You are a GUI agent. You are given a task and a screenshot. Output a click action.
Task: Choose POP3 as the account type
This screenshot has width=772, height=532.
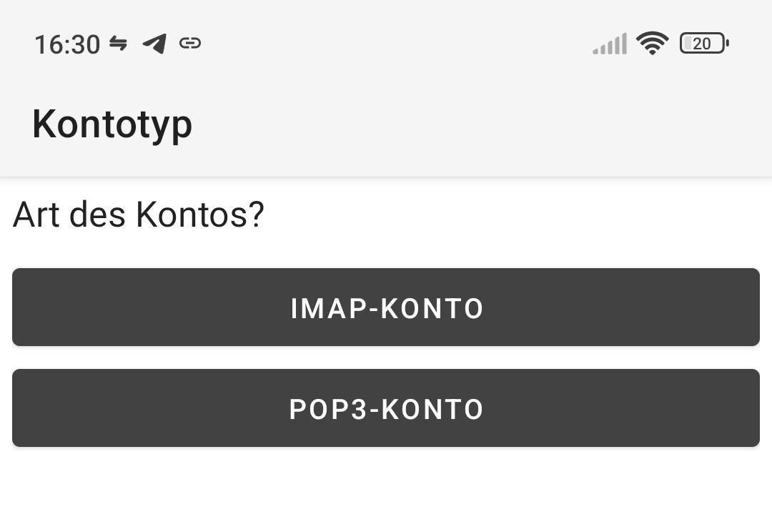pyautogui.click(x=386, y=408)
